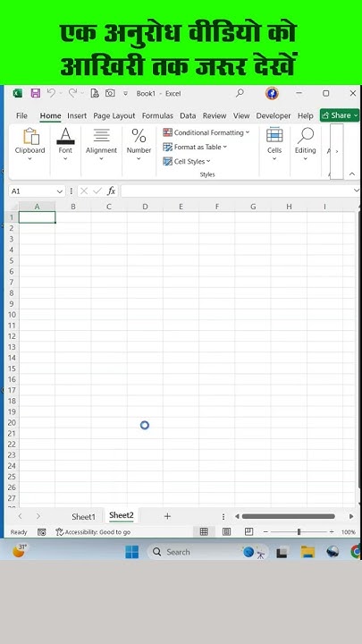Open the Review tab

point(215,115)
